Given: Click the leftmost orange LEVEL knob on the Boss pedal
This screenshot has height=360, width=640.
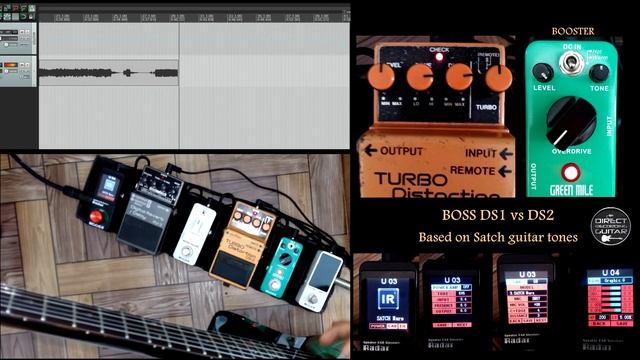Looking at the screenshot, I should tap(381, 76).
